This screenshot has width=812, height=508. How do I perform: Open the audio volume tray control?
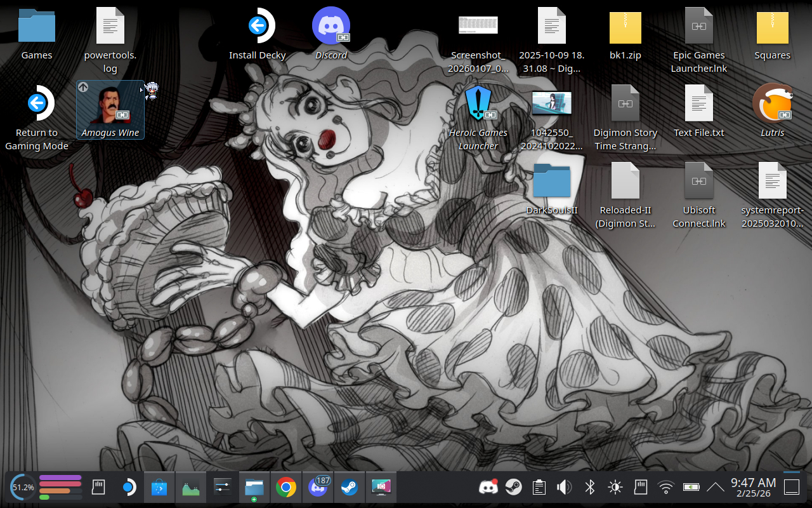tap(564, 487)
